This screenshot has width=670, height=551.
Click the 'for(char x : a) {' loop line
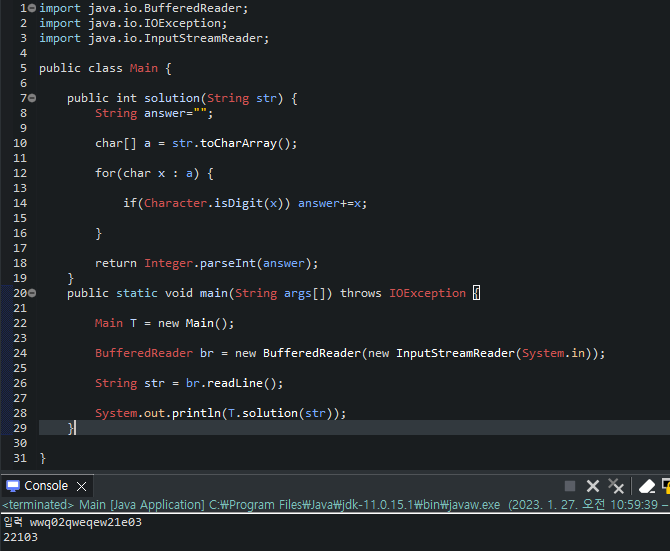[x=154, y=173]
